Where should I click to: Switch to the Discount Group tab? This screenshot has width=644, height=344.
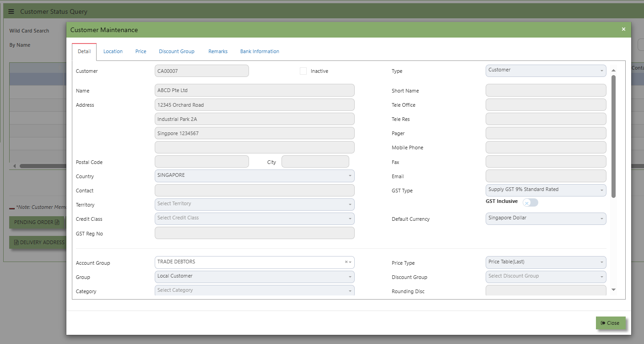177,52
